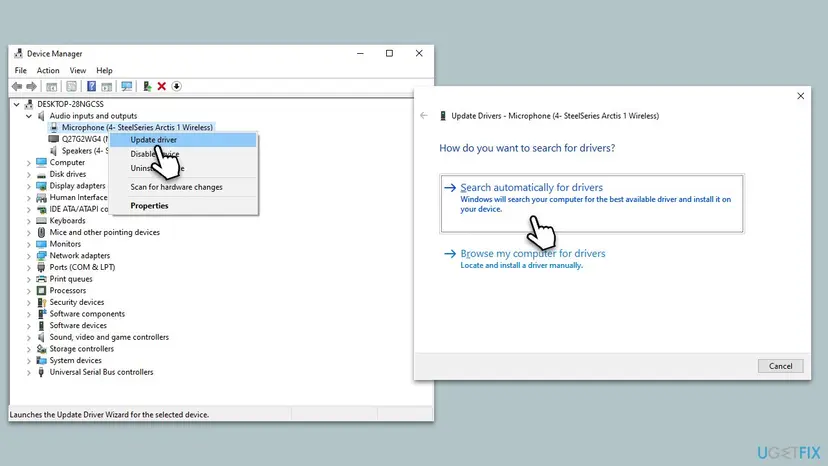
Task: Expand the System devices chevron
Action: click(x=29, y=360)
